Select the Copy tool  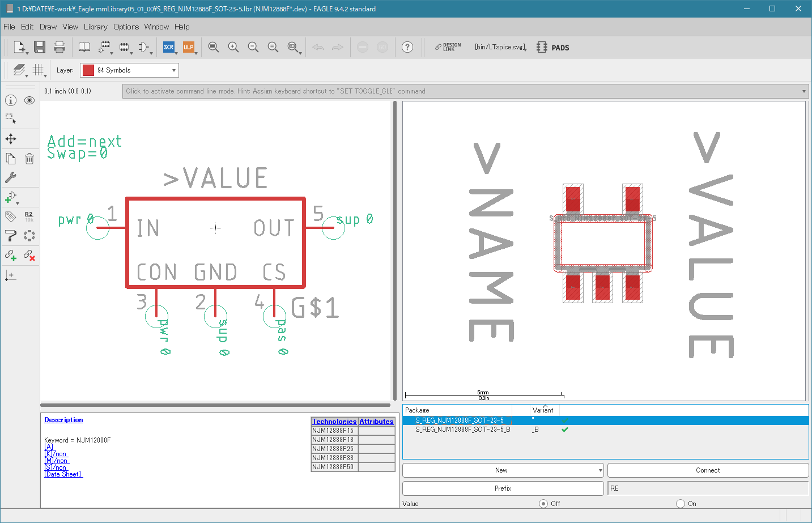pyautogui.click(x=11, y=159)
